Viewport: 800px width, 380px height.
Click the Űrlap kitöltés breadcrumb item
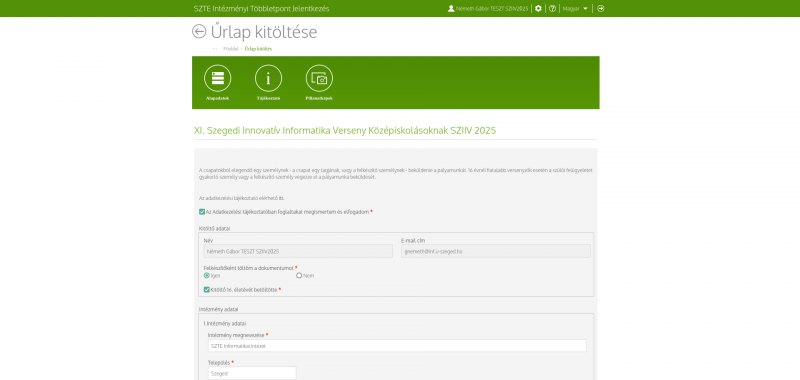coord(258,49)
